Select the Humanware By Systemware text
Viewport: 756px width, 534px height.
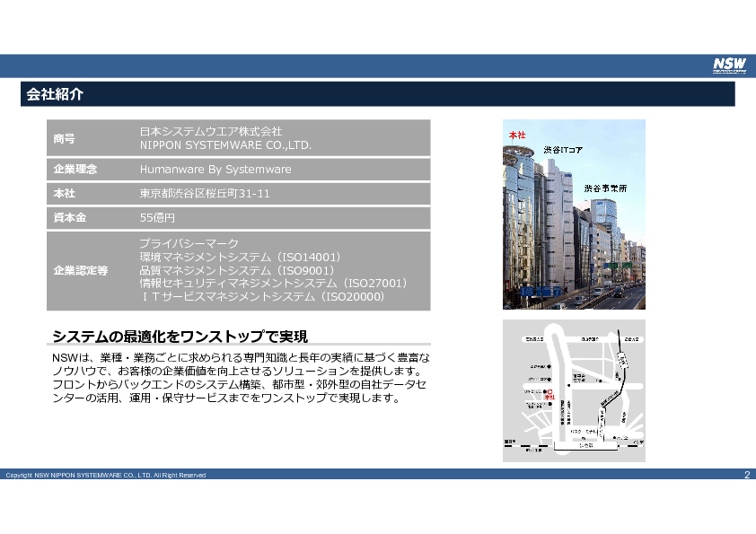(x=215, y=169)
